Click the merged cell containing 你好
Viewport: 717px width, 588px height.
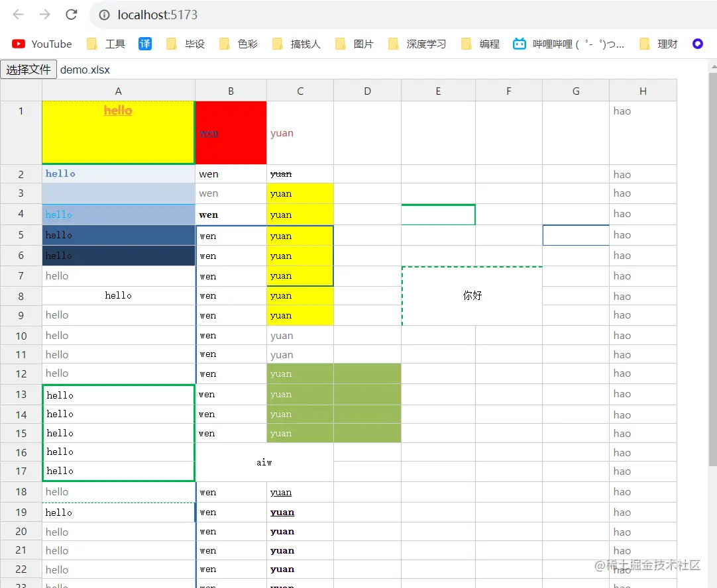click(x=472, y=295)
